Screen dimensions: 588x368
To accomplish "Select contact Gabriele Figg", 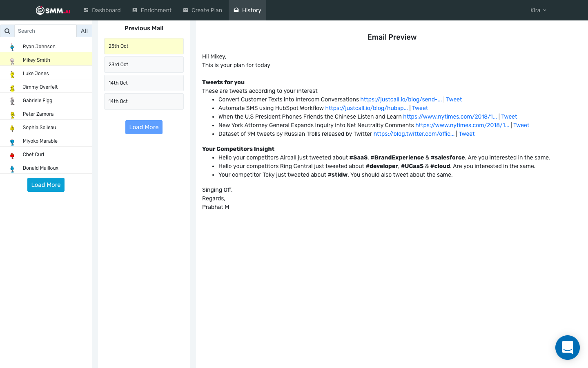I will [46, 100].
